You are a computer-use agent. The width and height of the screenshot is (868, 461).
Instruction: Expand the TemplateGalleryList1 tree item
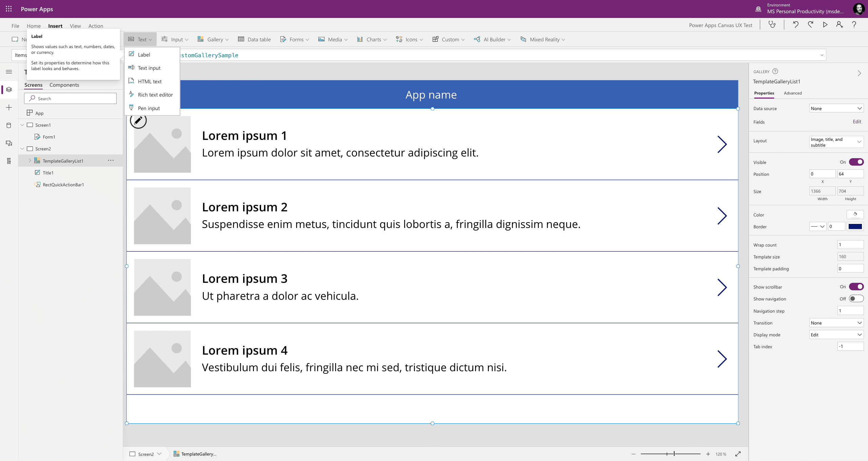(x=29, y=161)
